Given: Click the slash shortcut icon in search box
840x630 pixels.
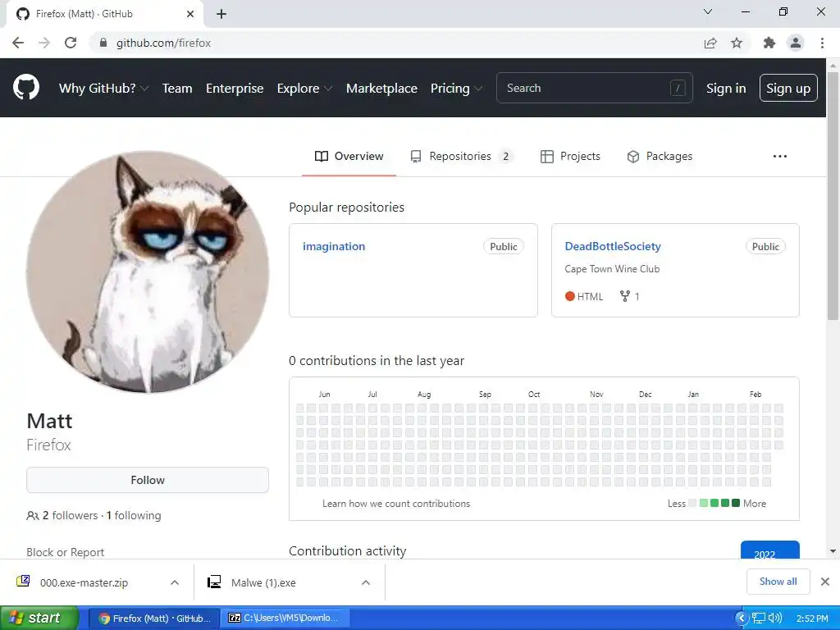Looking at the screenshot, I should (x=678, y=88).
